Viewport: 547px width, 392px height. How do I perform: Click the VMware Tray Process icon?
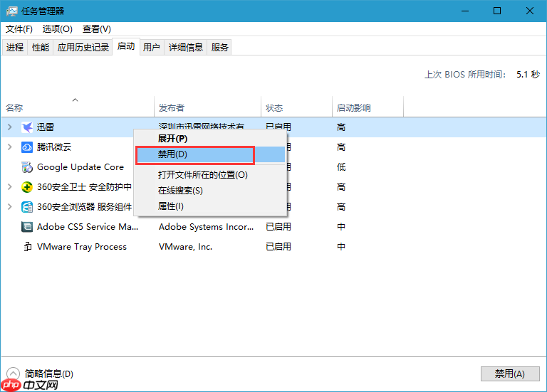(27, 247)
